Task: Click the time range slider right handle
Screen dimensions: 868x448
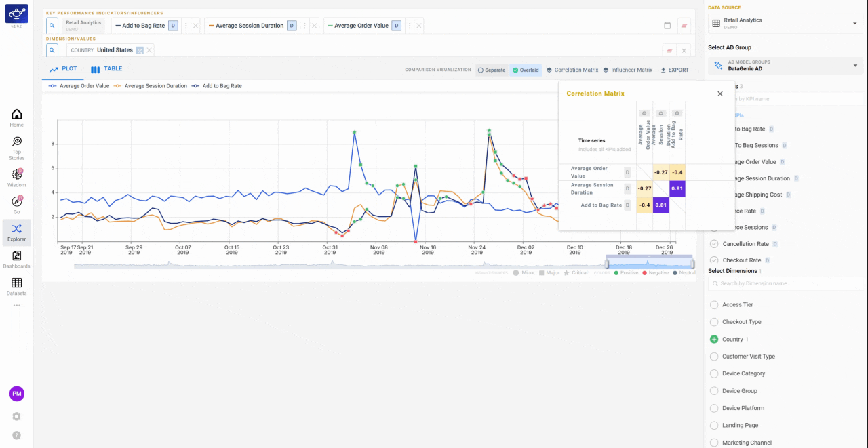Action: pyautogui.click(x=692, y=264)
